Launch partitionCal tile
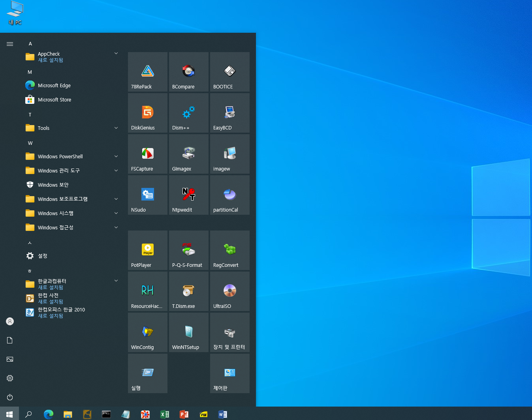The height and width of the screenshot is (420, 532). [x=230, y=195]
